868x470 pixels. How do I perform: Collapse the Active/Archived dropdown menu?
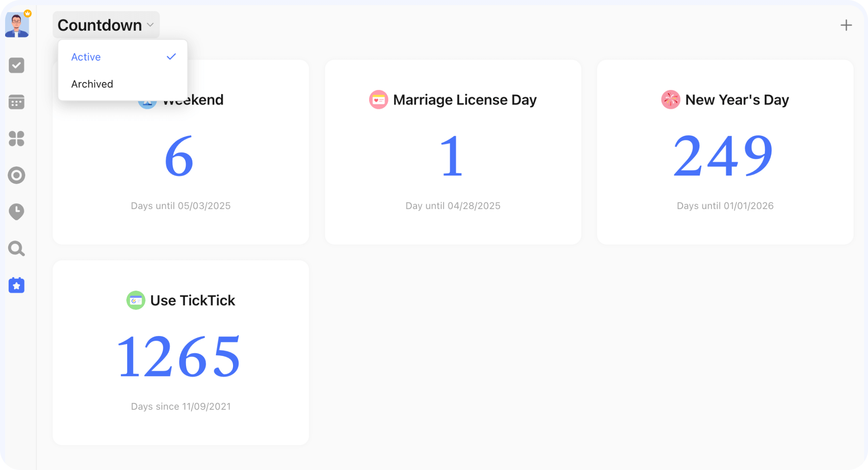pyautogui.click(x=106, y=25)
